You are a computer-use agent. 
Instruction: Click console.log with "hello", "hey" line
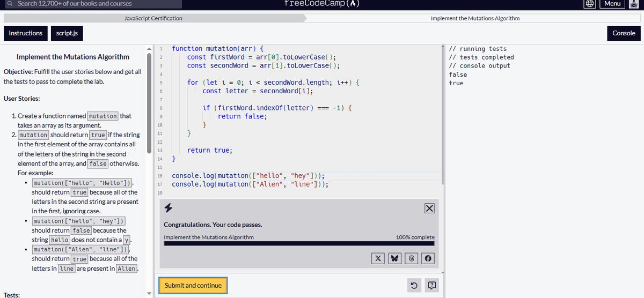tap(248, 176)
